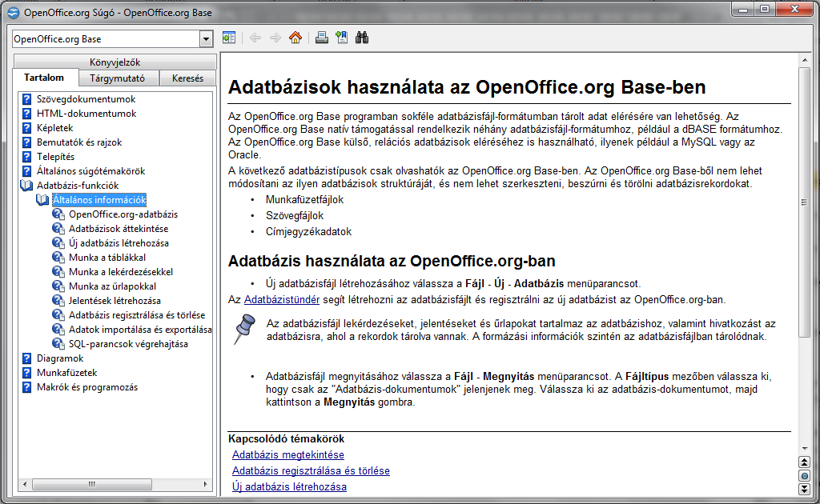Close the OpenOffice.org Súgó window
The image size is (820, 504).
pyautogui.click(x=794, y=10)
